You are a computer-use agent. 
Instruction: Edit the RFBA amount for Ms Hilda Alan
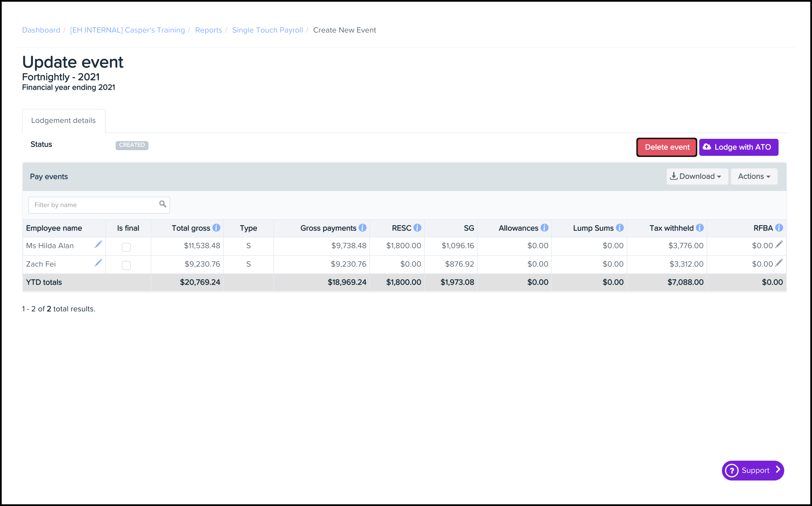(779, 245)
